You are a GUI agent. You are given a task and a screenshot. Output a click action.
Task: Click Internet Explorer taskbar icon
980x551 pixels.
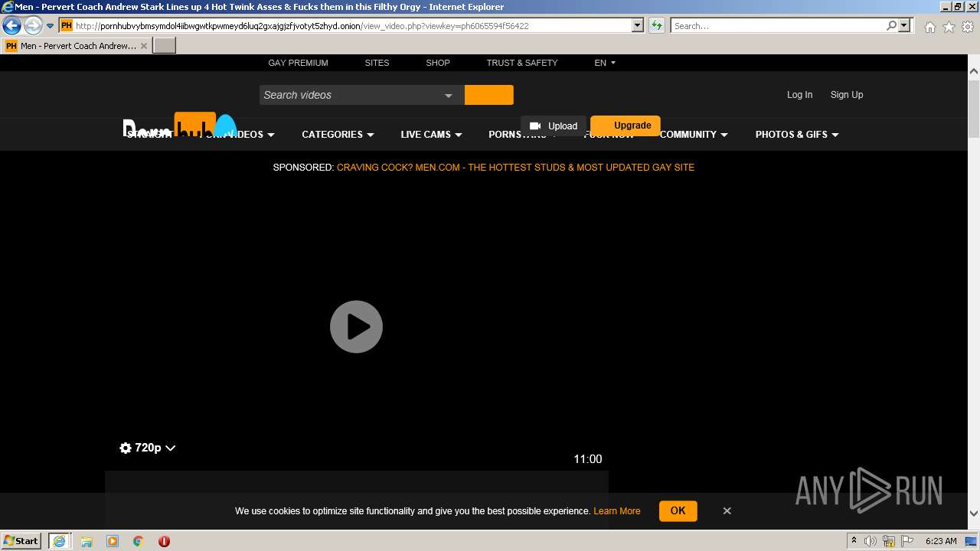pos(59,541)
